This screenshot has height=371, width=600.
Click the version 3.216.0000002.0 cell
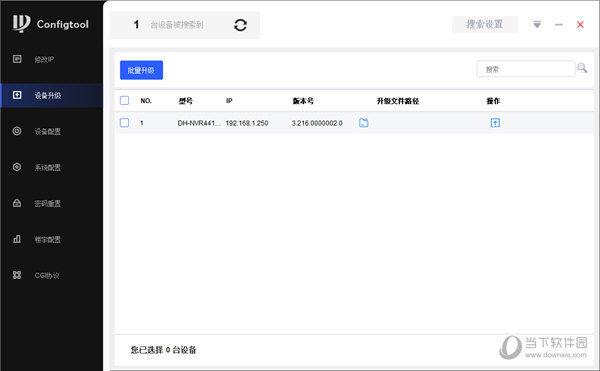point(317,123)
